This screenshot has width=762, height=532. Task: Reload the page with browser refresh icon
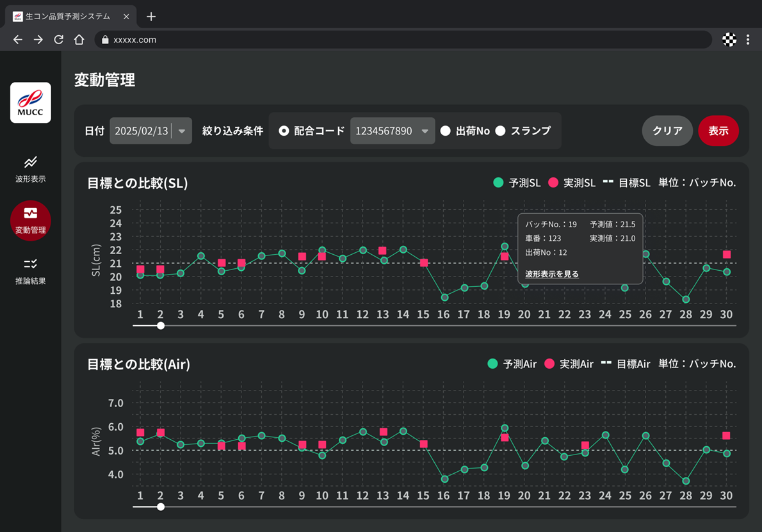[58, 40]
